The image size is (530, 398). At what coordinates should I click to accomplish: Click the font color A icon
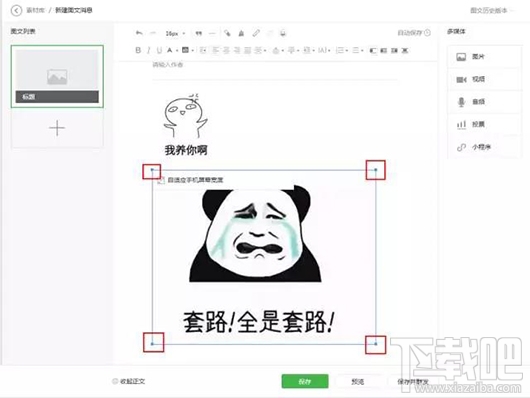(170, 50)
